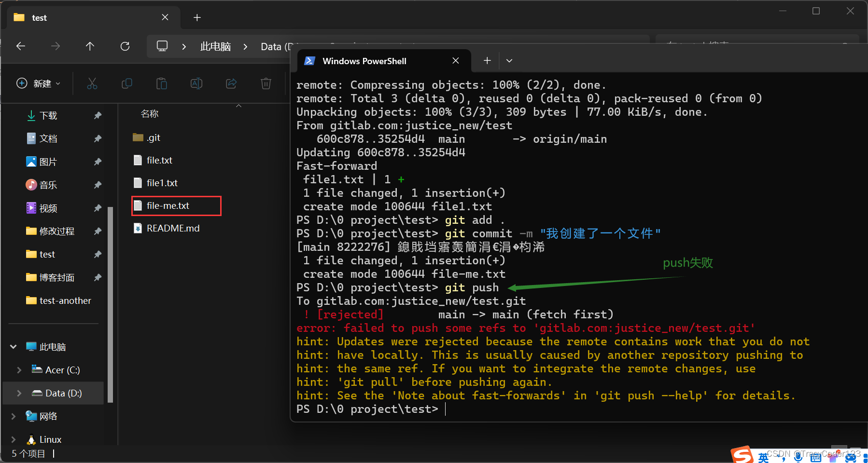Open 图片 in quick access
The height and width of the screenshot is (463, 868).
48,162
